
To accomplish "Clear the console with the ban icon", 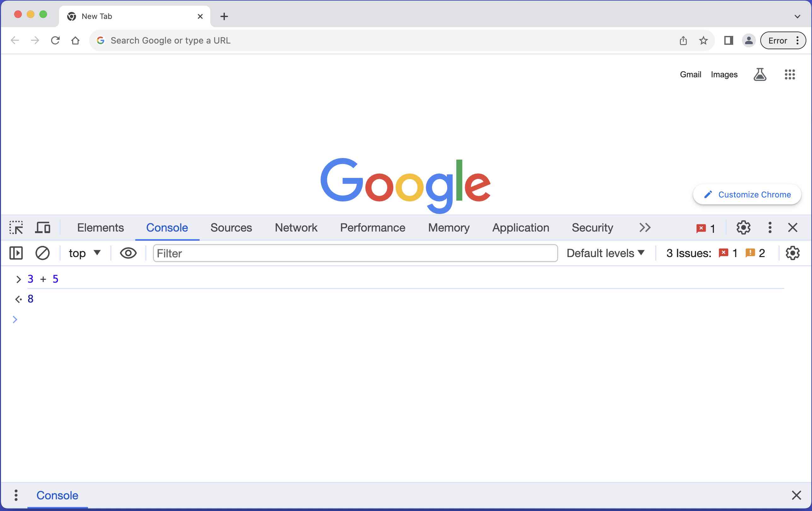I will (x=43, y=253).
